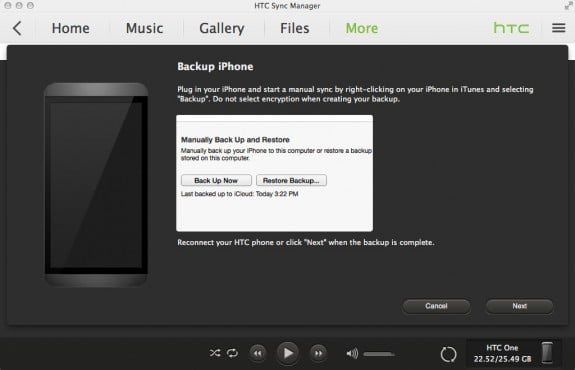
Task: Click 'Manually Back Up and Restore' heading
Action: (x=235, y=140)
